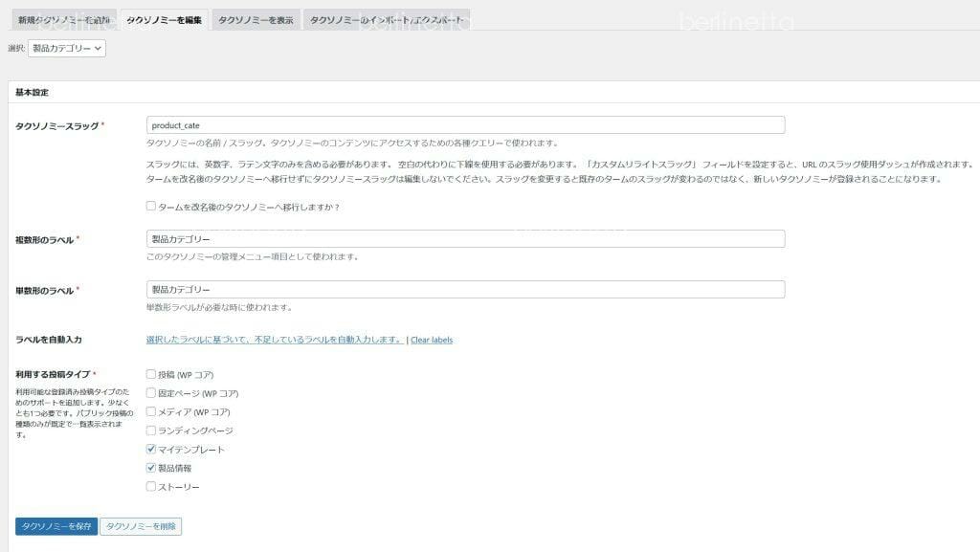Enable the メディア (WP コア) post type
The width and height of the screenshot is (980, 552).
pyautogui.click(x=151, y=411)
